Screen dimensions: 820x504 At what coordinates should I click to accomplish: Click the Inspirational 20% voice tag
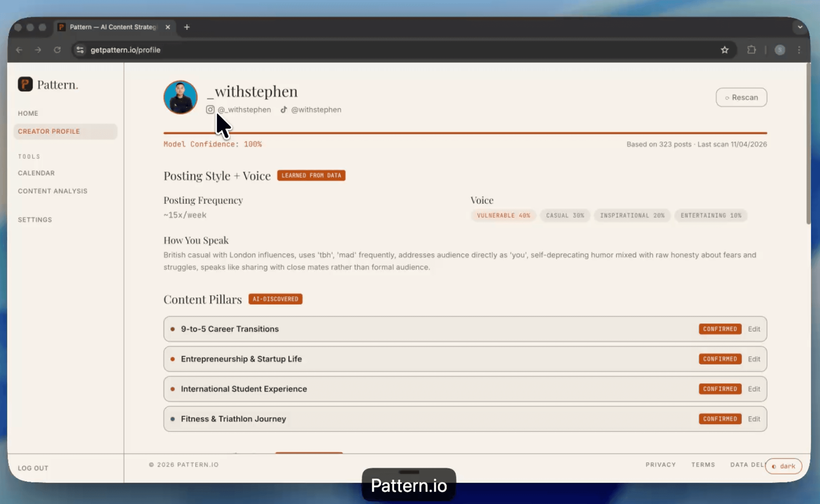tap(632, 215)
